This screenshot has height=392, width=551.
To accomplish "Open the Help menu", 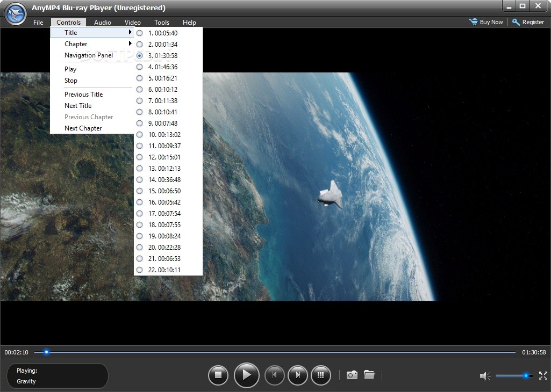I will click(x=189, y=23).
